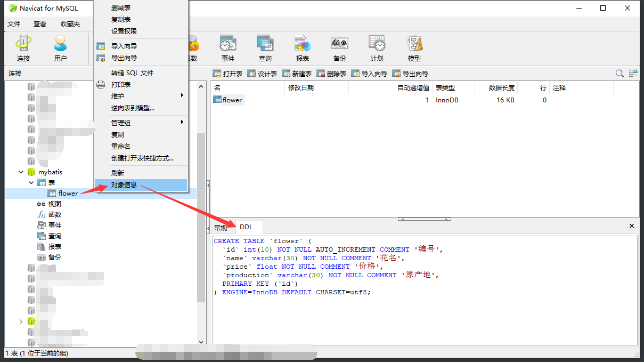Select 删减表 from the context menu
Viewport: 644px width, 362px height.
121,7
